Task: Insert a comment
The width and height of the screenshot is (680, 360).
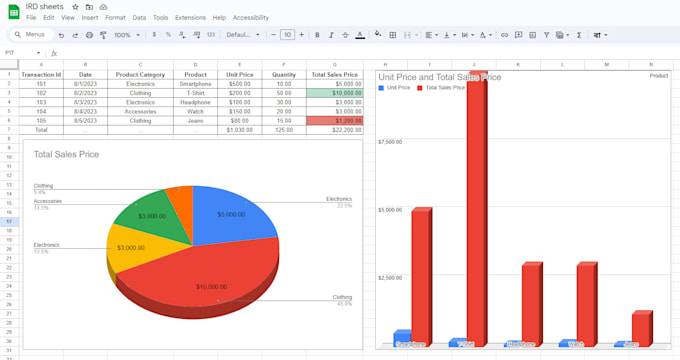Action: pyautogui.click(x=518, y=35)
